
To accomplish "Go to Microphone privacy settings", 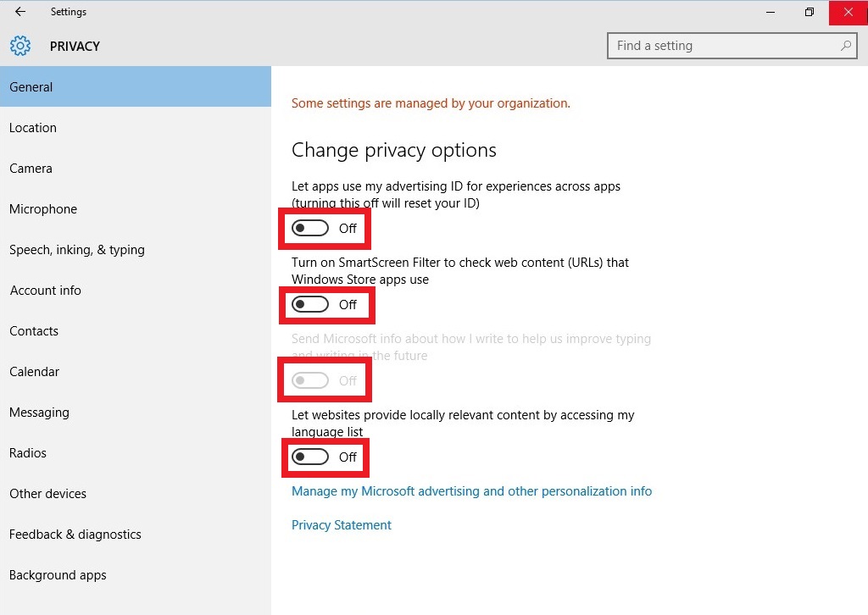I will tap(43, 209).
